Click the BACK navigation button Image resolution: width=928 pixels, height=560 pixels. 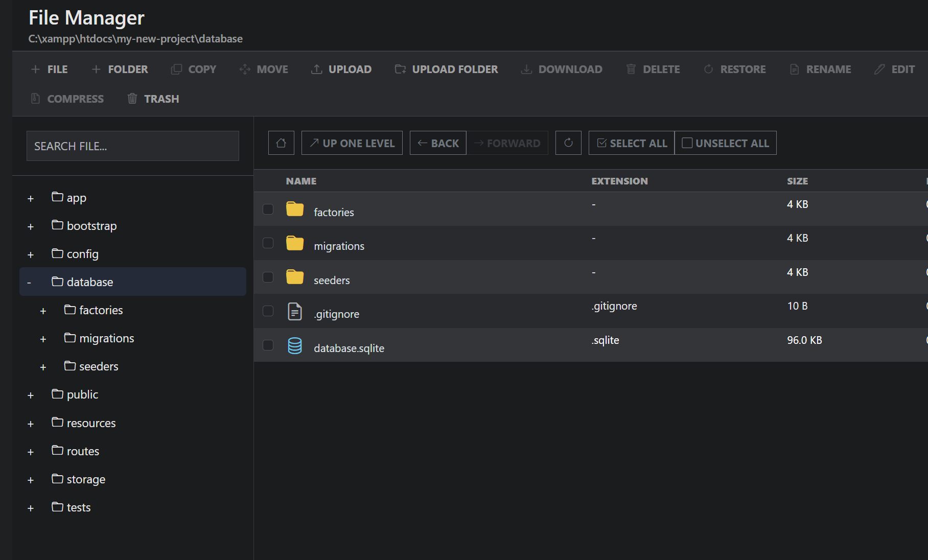tap(438, 143)
